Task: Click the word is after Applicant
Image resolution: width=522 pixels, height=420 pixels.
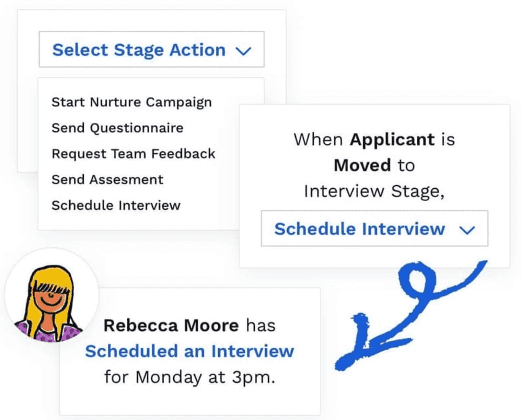Action: (447, 140)
